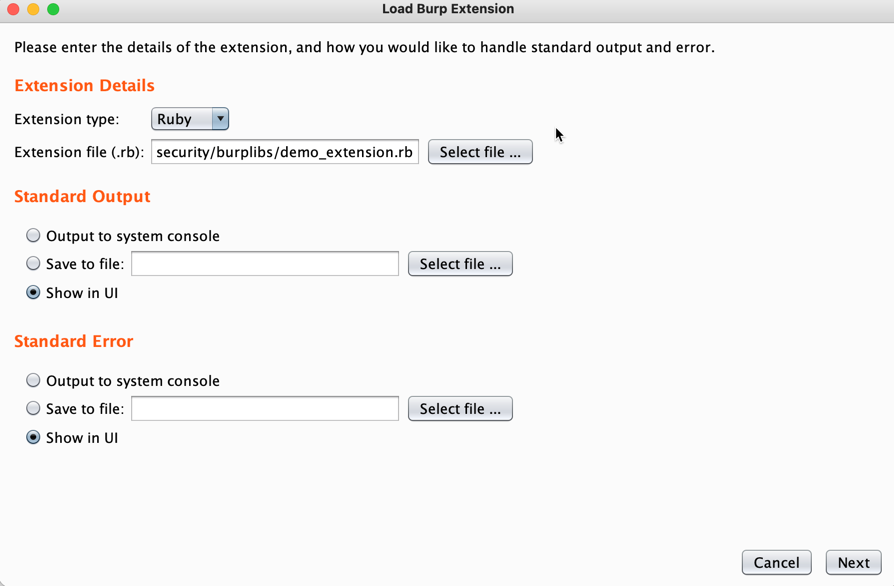Click the dropdown arrow beside Ruby
The height and width of the screenshot is (586, 894).
tap(218, 118)
